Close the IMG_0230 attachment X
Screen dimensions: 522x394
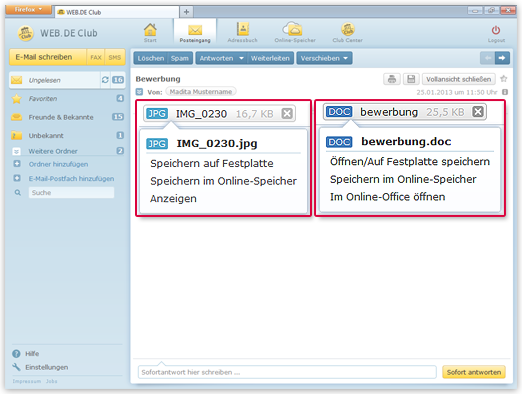(x=287, y=114)
